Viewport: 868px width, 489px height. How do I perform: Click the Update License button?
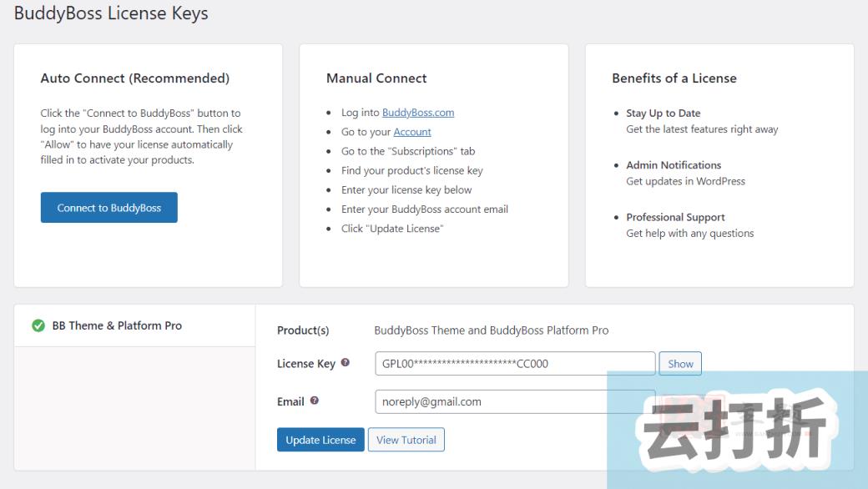pyautogui.click(x=320, y=440)
